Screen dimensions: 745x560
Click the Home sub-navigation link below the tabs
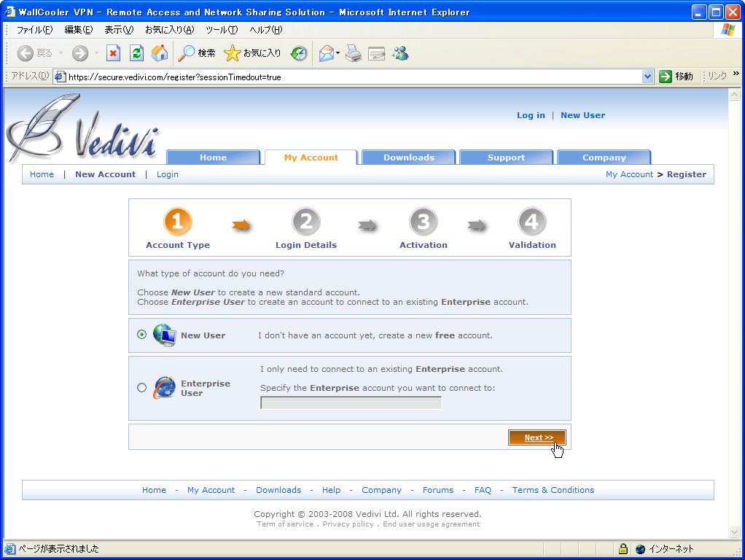[42, 174]
